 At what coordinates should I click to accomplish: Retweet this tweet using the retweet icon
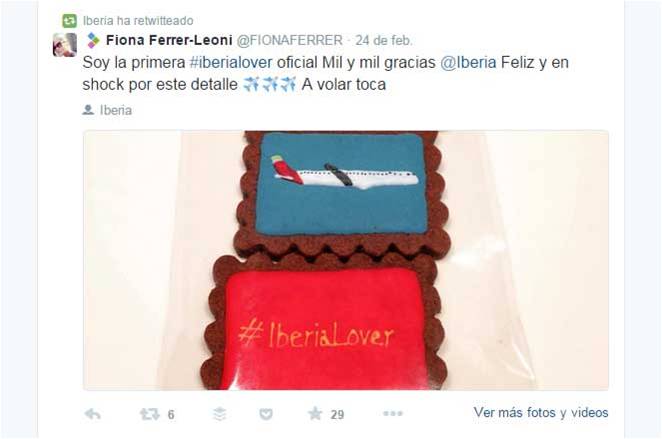coord(149,414)
